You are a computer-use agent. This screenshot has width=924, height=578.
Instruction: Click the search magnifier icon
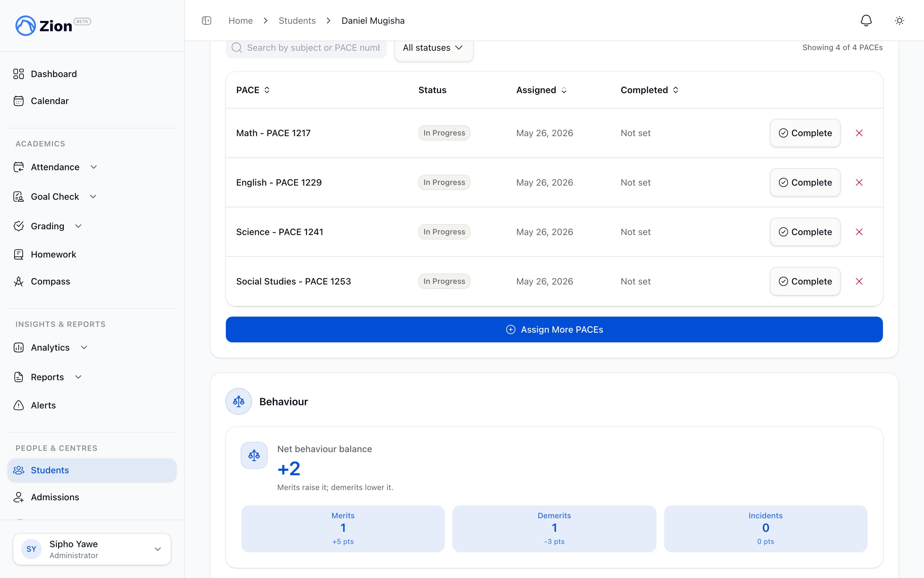pos(237,48)
